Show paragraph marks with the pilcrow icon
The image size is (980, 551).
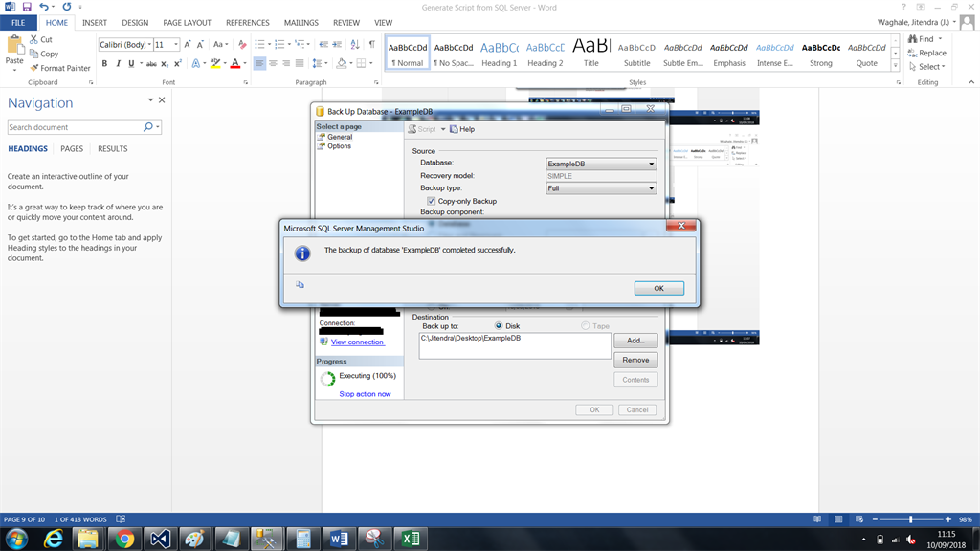coord(372,44)
